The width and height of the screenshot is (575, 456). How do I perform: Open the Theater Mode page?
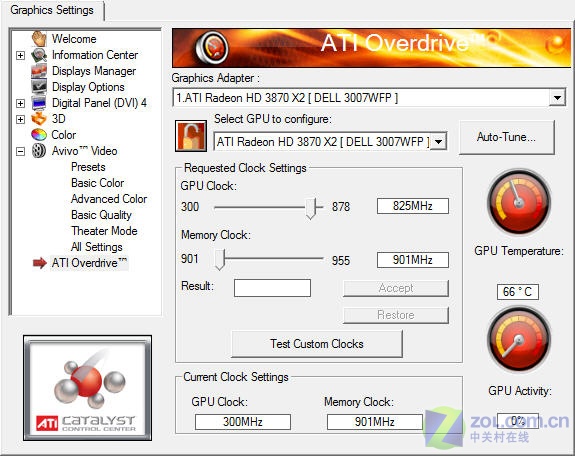[104, 231]
